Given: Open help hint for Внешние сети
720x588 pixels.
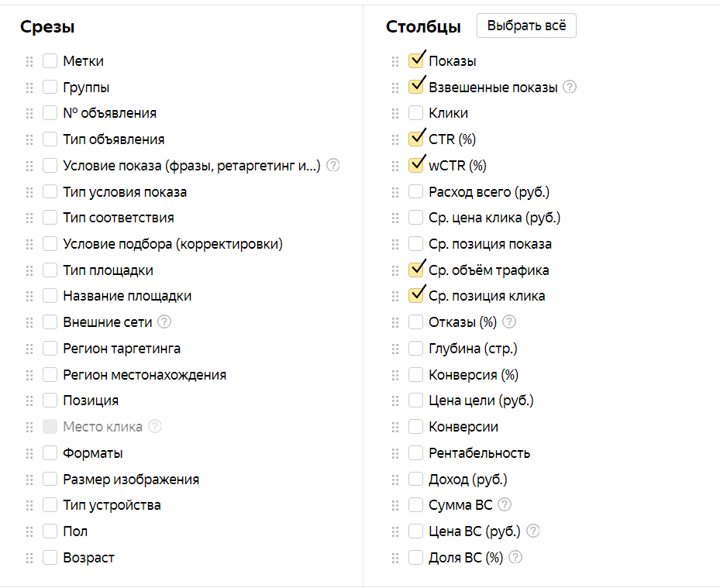Looking at the screenshot, I should pos(164,322).
